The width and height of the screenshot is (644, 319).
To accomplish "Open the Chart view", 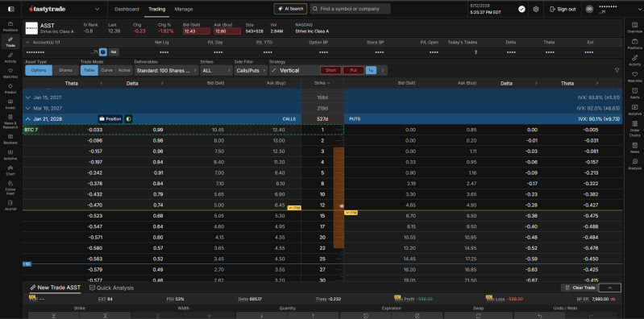I will [10, 170].
